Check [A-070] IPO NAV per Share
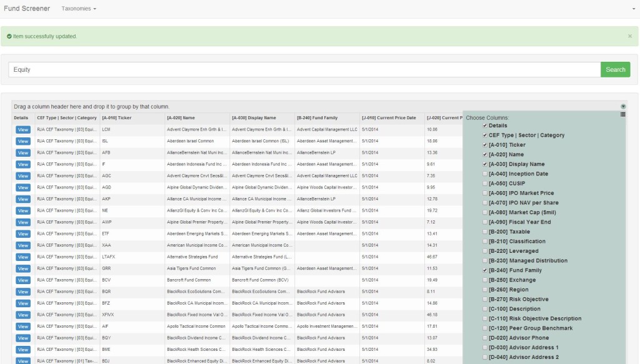Image resolution: width=640 pixels, height=364 pixels. [485, 202]
